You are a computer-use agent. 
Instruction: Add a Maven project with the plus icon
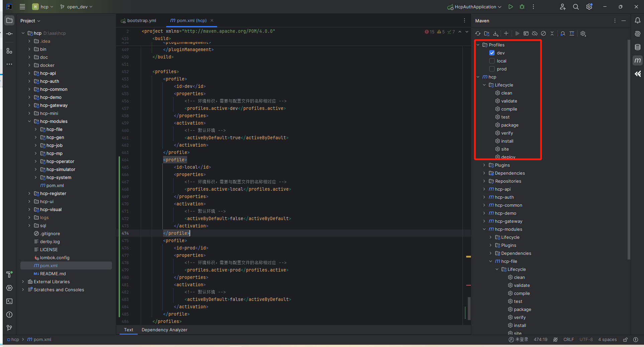pos(506,33)
